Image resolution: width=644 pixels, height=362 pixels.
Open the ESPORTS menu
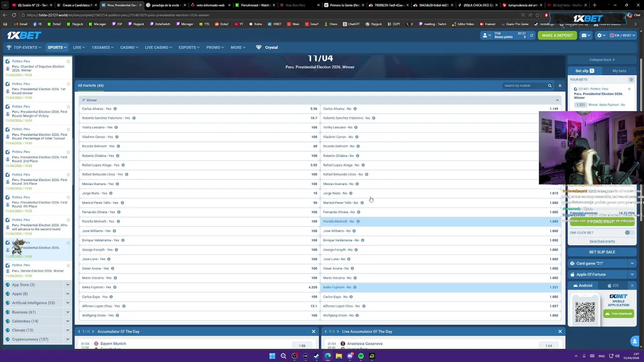189,47
